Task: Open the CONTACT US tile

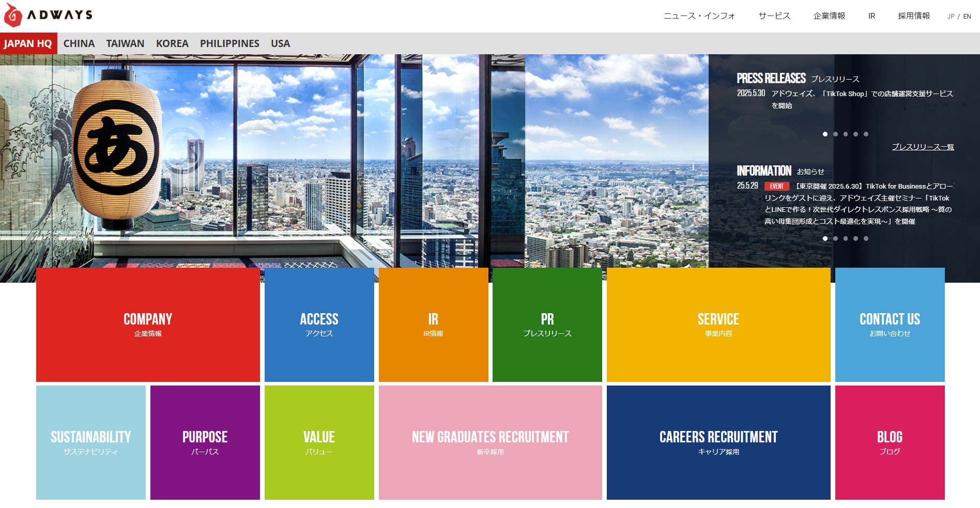Action: pyautogui.click(x=890, y=325)
